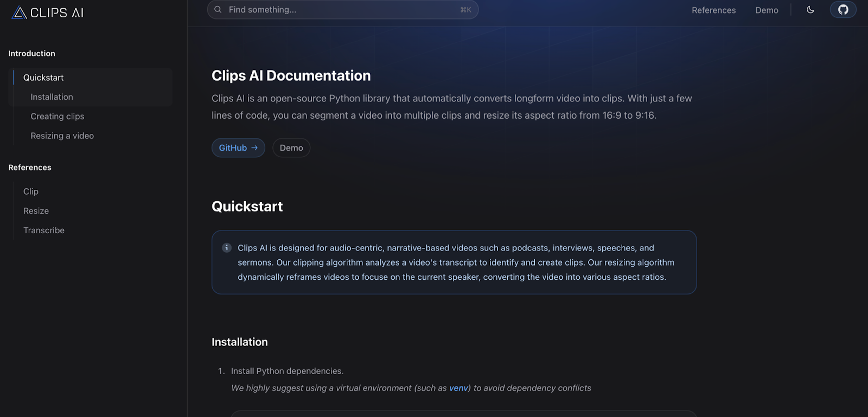Click the Installation section heading
Image resolution: width=868 pixels, height=417 pixels.
point(239,342)
